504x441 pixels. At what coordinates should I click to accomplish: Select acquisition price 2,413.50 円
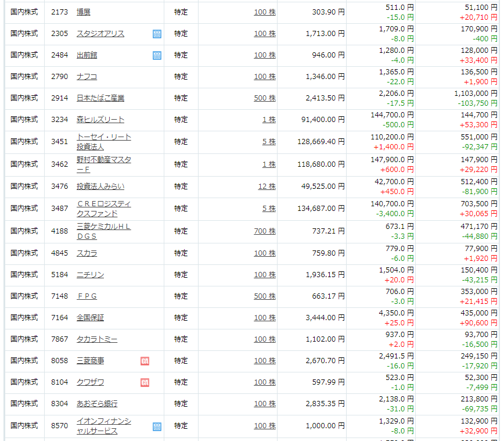pyautogui.click(x=325, y=98)
